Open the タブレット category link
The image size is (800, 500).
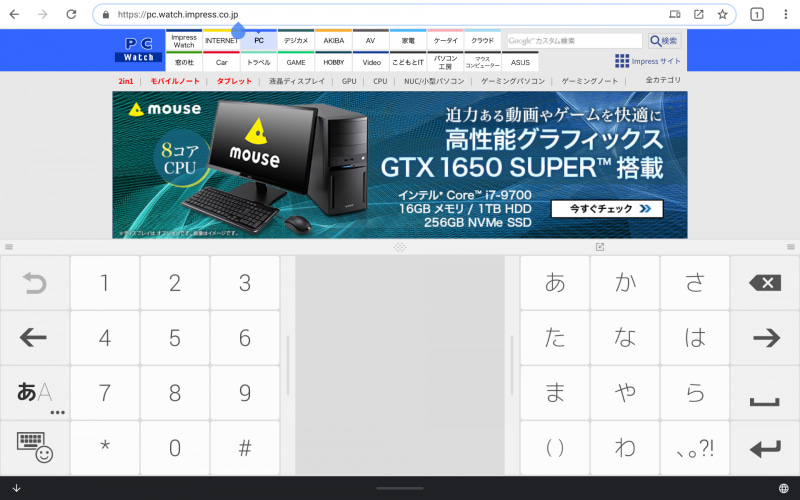point(234,81)
